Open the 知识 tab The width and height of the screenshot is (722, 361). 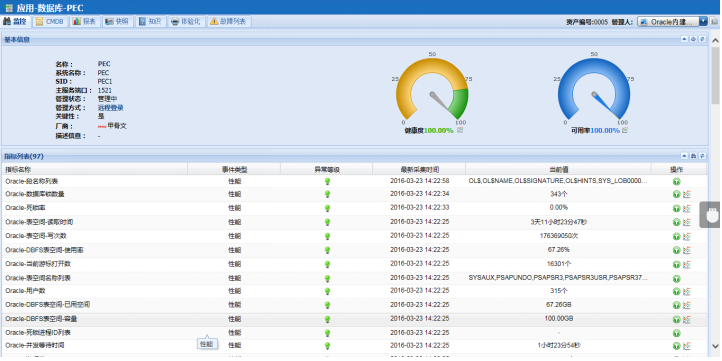pyautogui.click(x=150, y=22)
